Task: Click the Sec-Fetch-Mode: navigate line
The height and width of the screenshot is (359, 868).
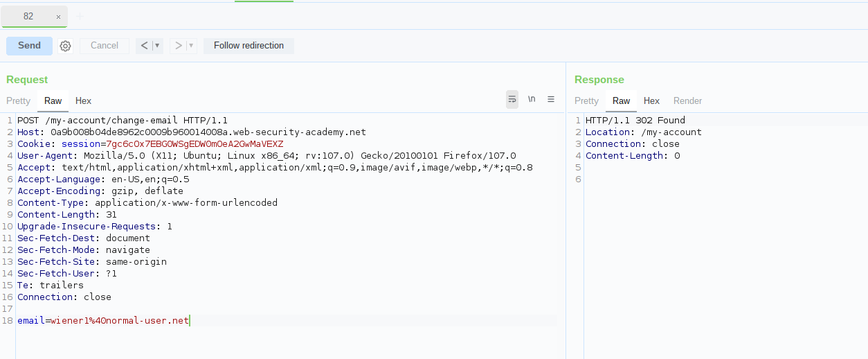Action: (x=84, y=250)
